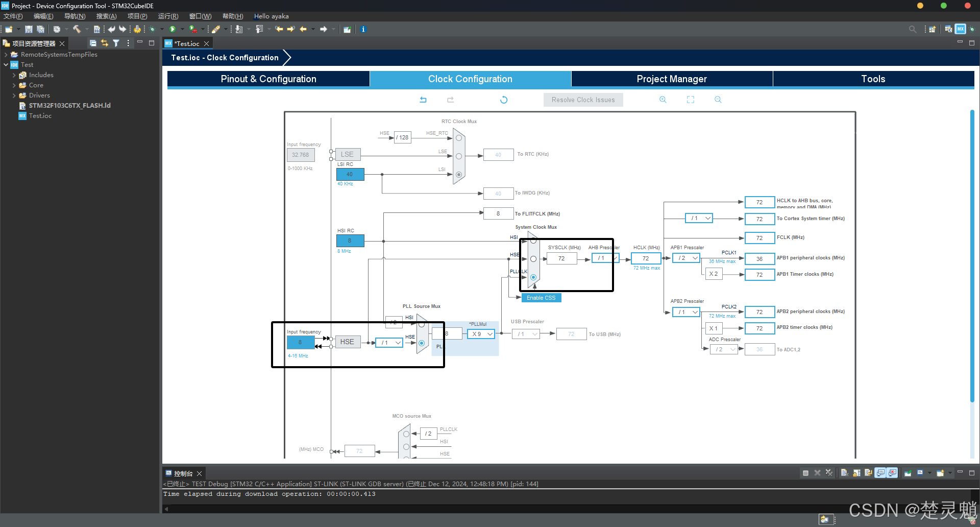
Task: Click the blue information icon in the toolbar
Action: pyautogui.click(x=363, y=29)
